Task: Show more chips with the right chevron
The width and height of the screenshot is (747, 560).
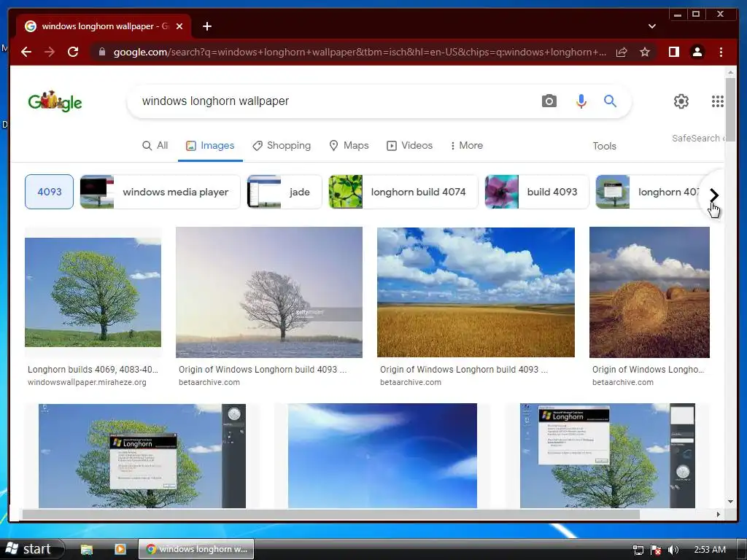Action: (713, 195)
